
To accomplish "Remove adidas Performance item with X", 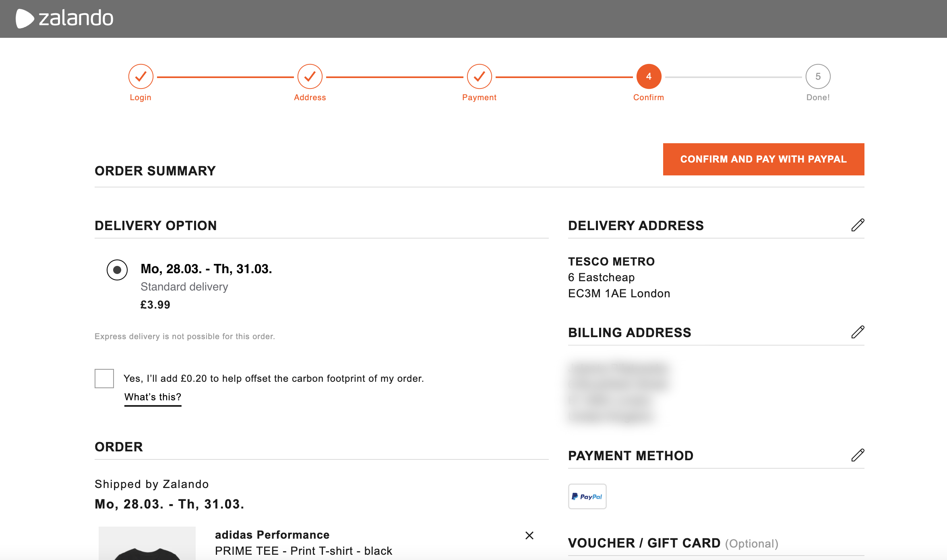I will click(x=529, y=535).
